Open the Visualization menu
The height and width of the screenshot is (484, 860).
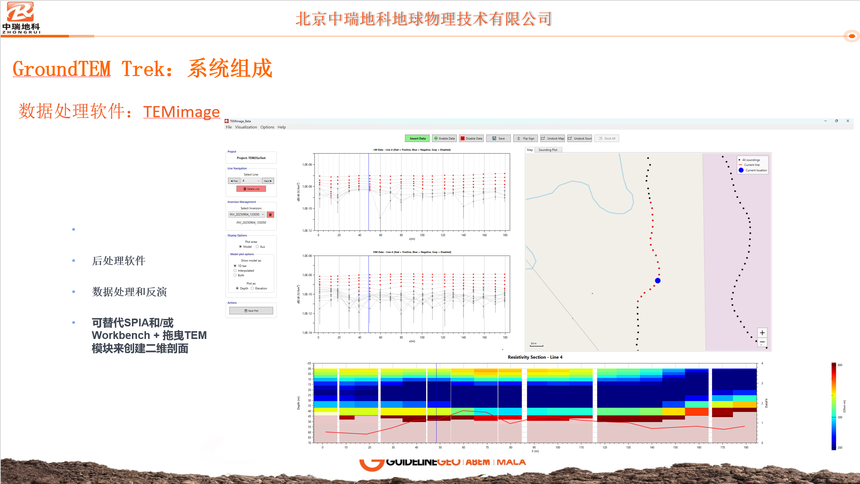pos(246,127)
